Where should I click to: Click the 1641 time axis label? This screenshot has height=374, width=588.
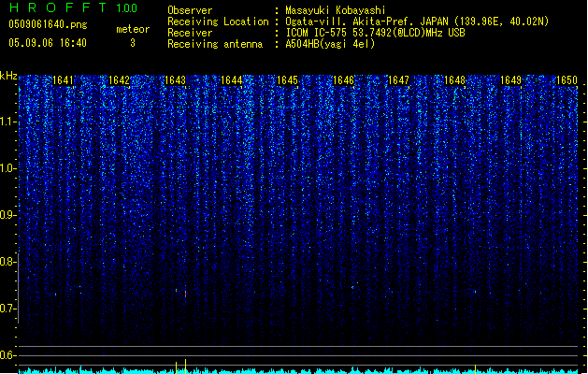[63, 80]
